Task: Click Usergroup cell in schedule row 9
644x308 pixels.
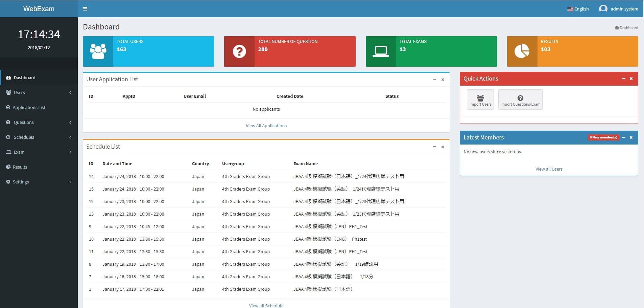Action: (246, 226)
